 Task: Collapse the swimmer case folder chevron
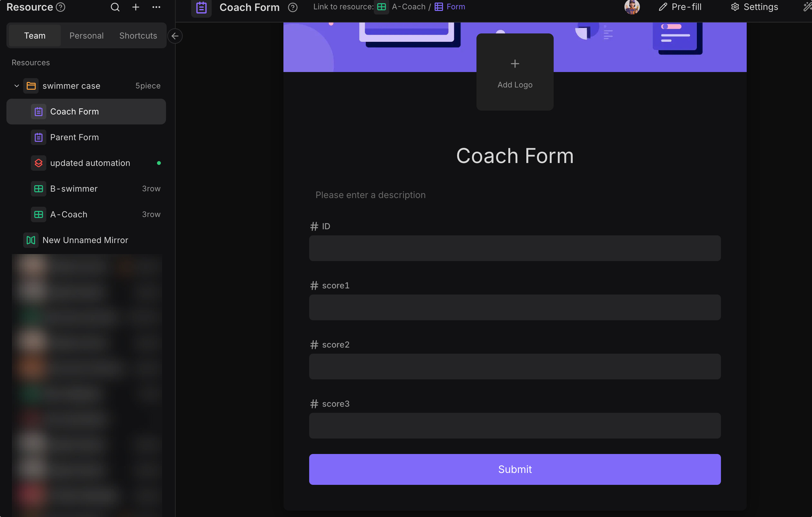[x=16, y=86]
